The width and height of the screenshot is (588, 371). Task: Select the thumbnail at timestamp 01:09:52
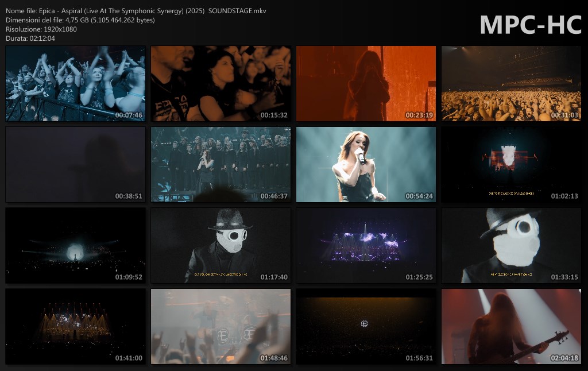75,246
